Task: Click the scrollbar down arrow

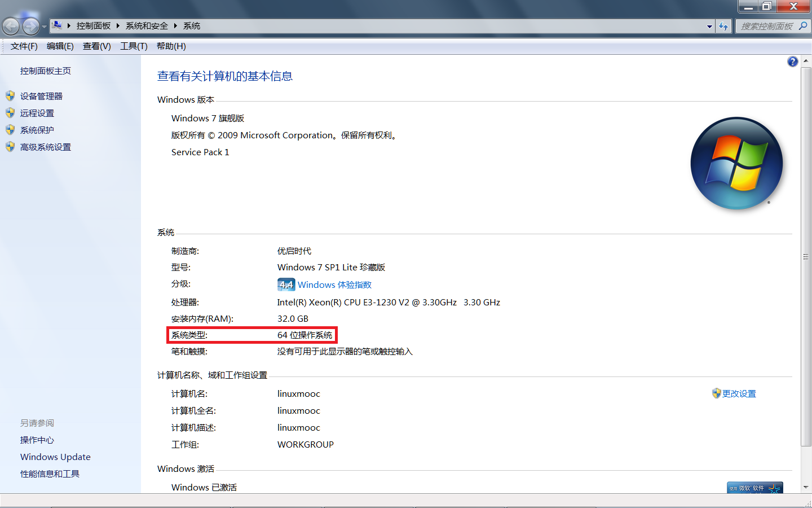Action: point(806,487)
